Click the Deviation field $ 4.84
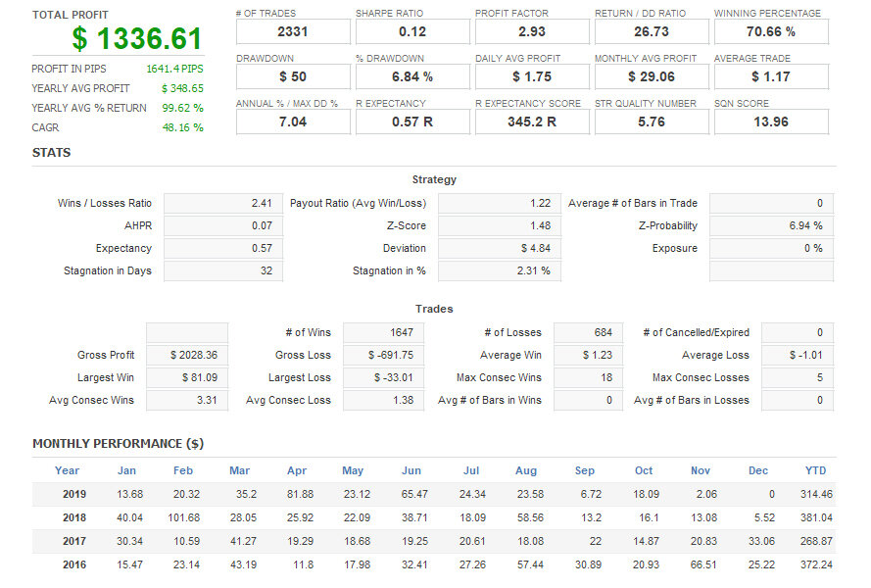Image resolution: width=871 pixels, height=588 pixels. click(500, 248)
